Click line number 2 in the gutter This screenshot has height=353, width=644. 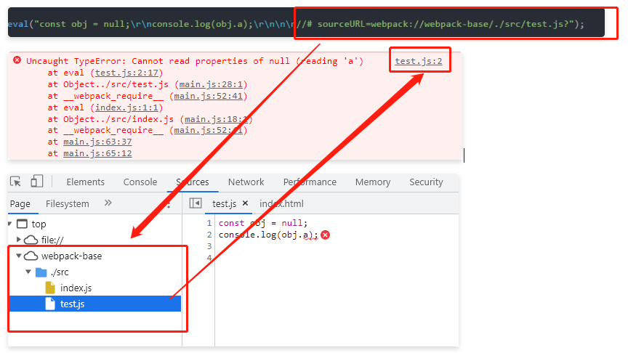click(209, 235)
